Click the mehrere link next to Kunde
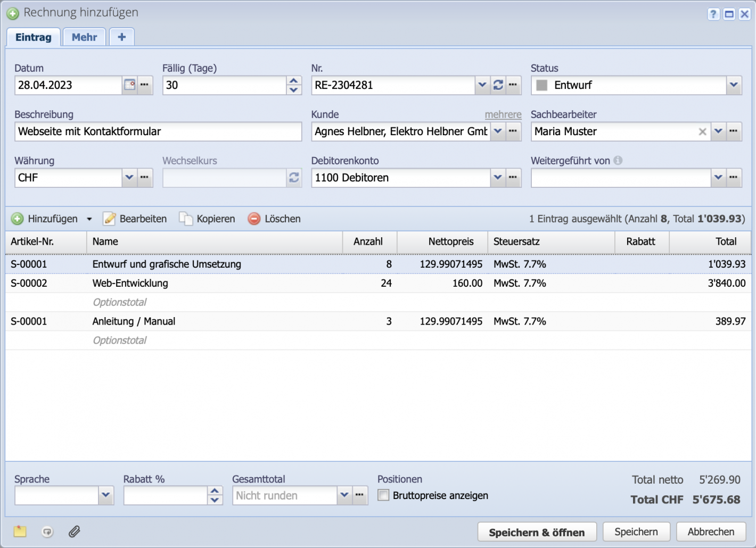This screenshot has height=548, width=756. point(503,114)
